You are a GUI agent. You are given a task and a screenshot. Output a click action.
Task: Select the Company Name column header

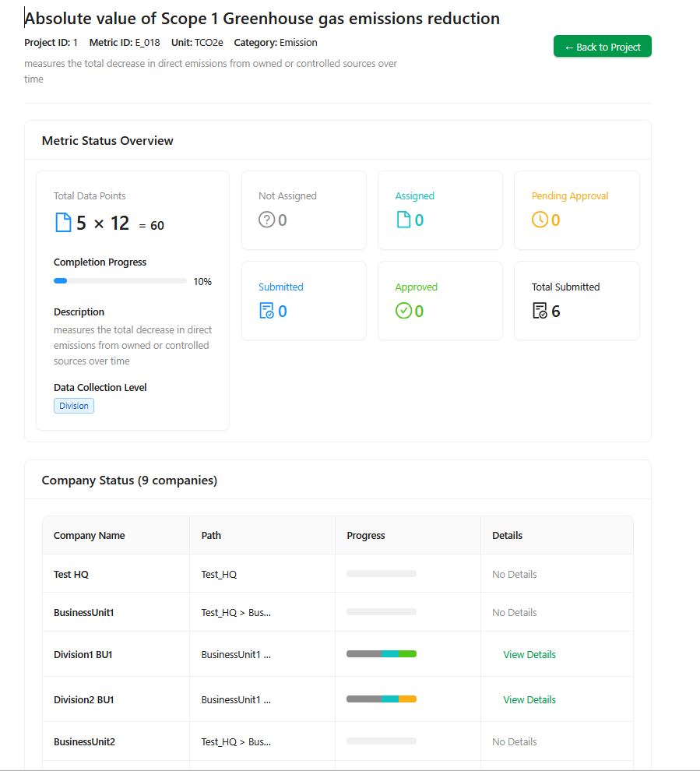click(90, 535)
